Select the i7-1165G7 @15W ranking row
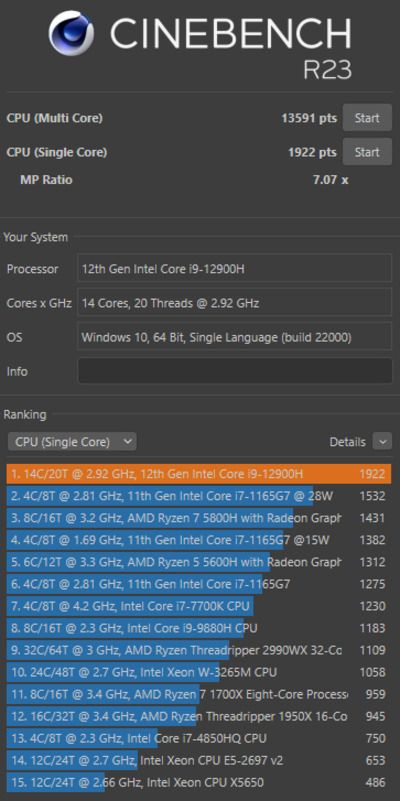 pos(199,540)
